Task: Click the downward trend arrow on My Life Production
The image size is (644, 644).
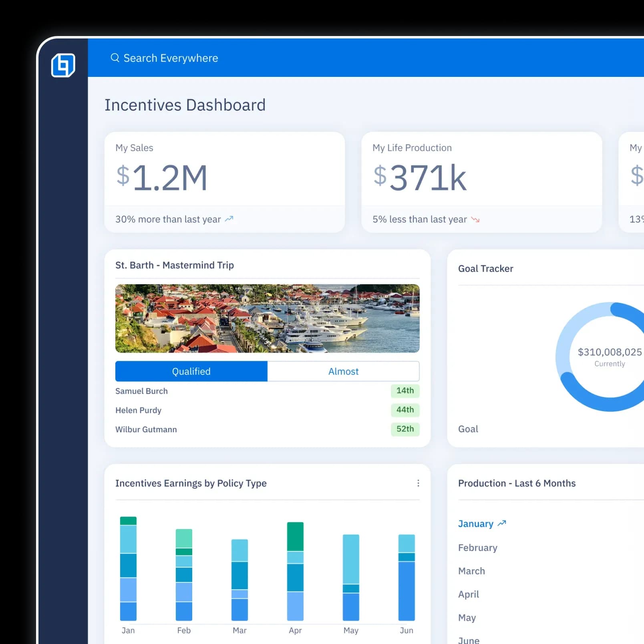Action: coord(475,219)
